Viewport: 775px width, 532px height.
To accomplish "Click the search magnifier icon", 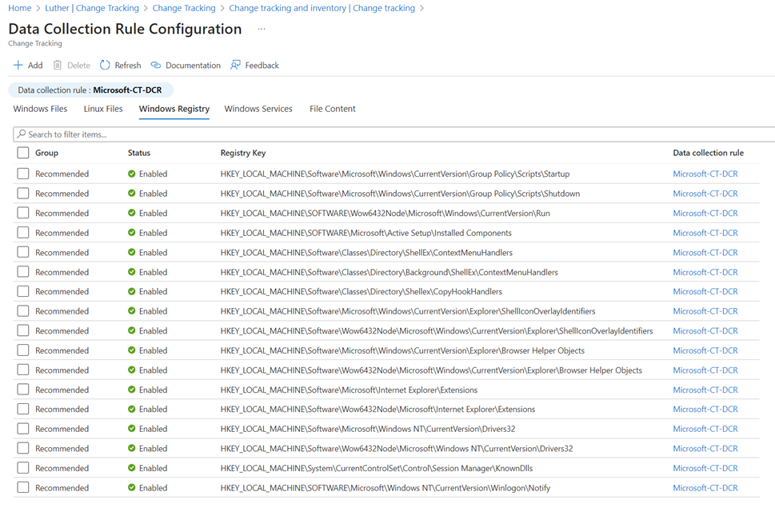I will [22, 134].
